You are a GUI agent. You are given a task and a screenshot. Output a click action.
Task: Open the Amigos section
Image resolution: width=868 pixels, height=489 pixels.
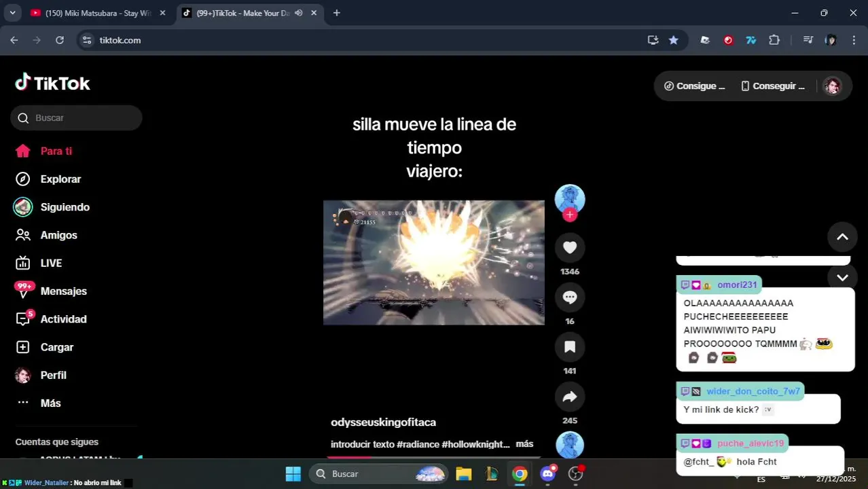[x=46, y=235]
